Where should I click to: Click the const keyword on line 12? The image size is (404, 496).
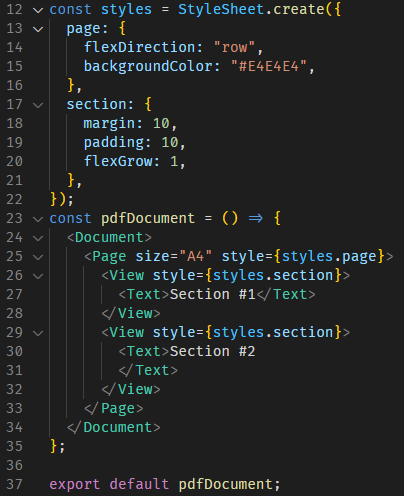click(70, 9)
